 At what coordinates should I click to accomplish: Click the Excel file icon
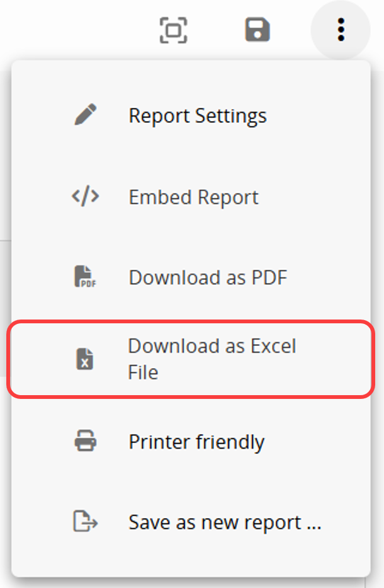pyautogui.click(x=85, y=359)
